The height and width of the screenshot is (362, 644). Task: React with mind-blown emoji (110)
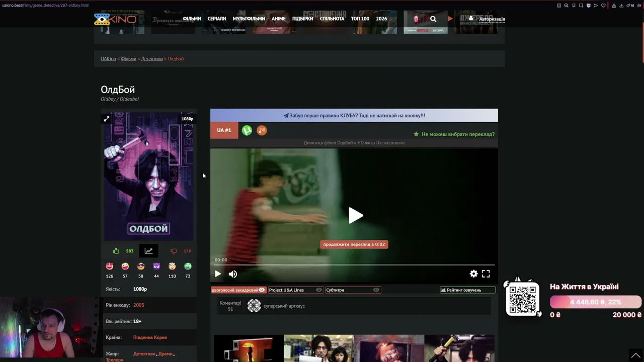click(x=172, y=266)
